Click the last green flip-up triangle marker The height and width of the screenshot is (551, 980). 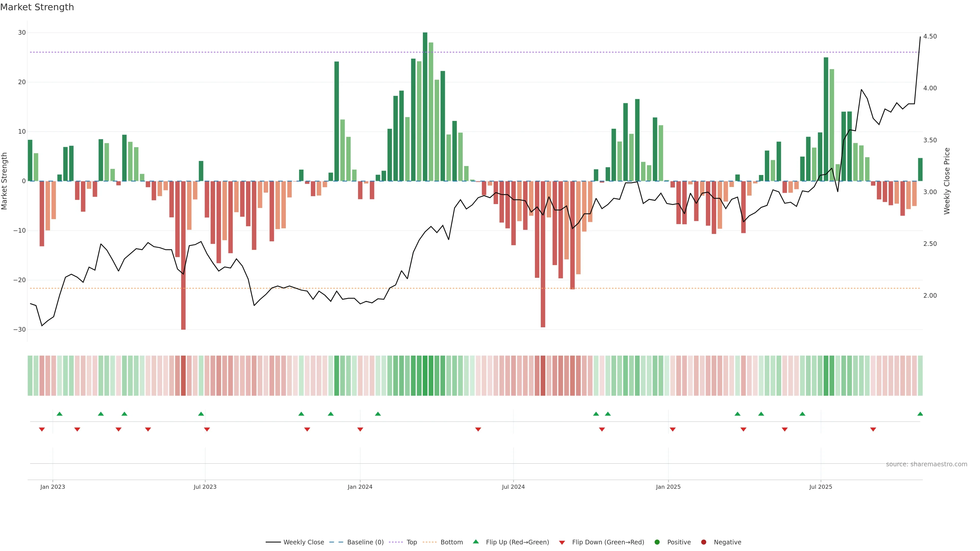tap(920, 414)
